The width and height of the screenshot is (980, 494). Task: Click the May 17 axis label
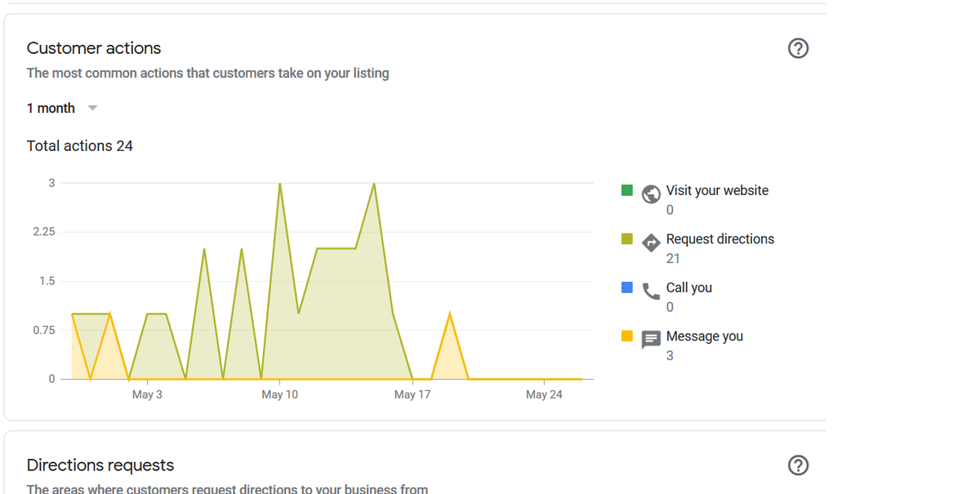(412, 395)
